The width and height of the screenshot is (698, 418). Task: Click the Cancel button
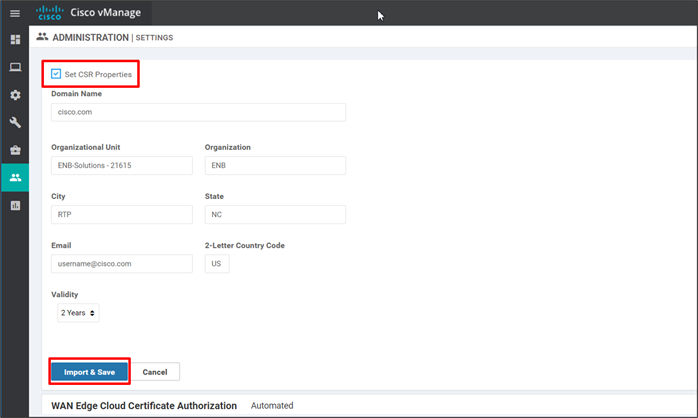coord(155,372)
